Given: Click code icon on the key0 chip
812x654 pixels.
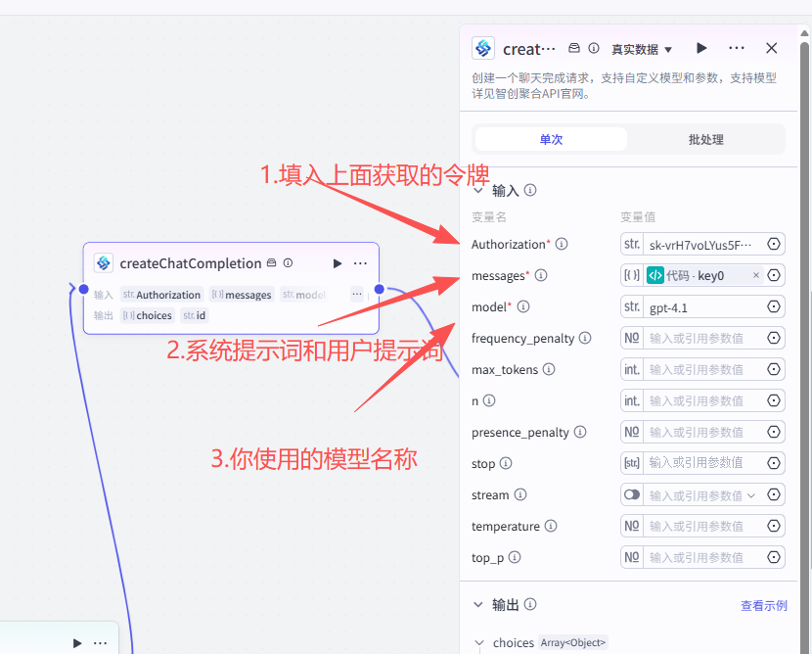Looking at the screenshot, I should [x=655, y=275].
